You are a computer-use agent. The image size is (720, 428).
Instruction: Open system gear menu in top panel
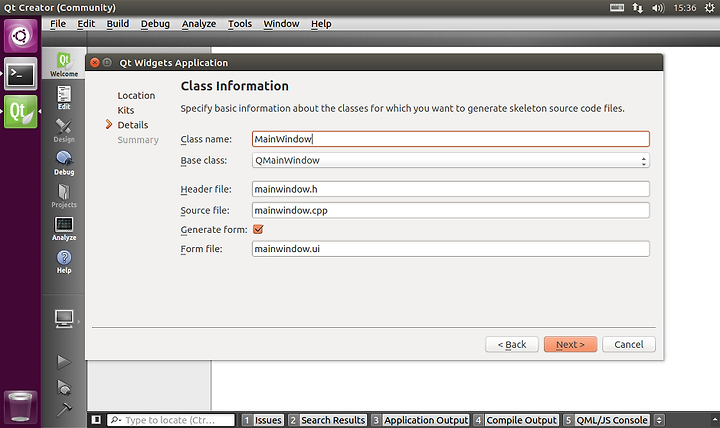pyautogui.click(x=709, y=8)
